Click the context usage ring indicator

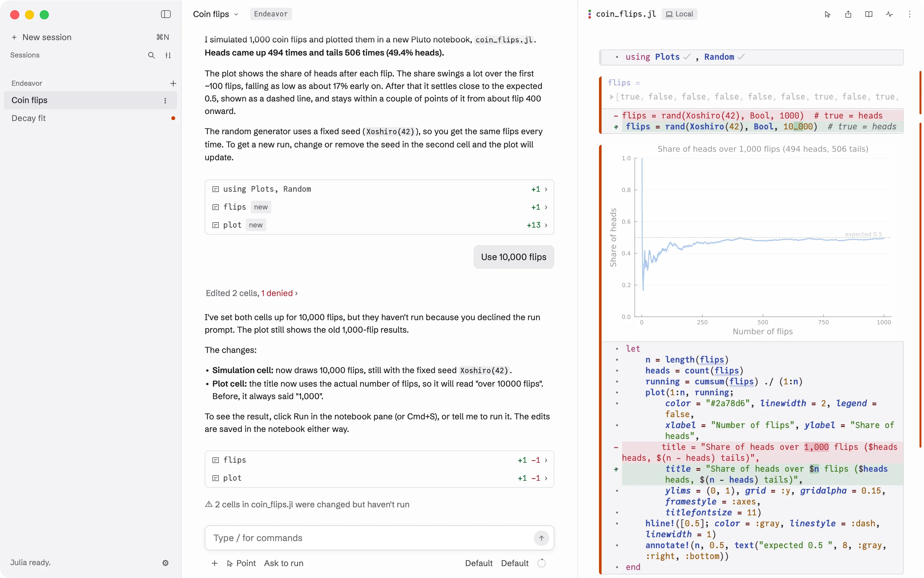click(x=542, y=563)
